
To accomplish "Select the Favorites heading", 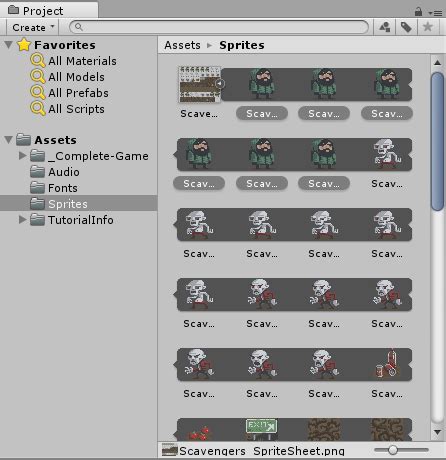I will 65,45.
